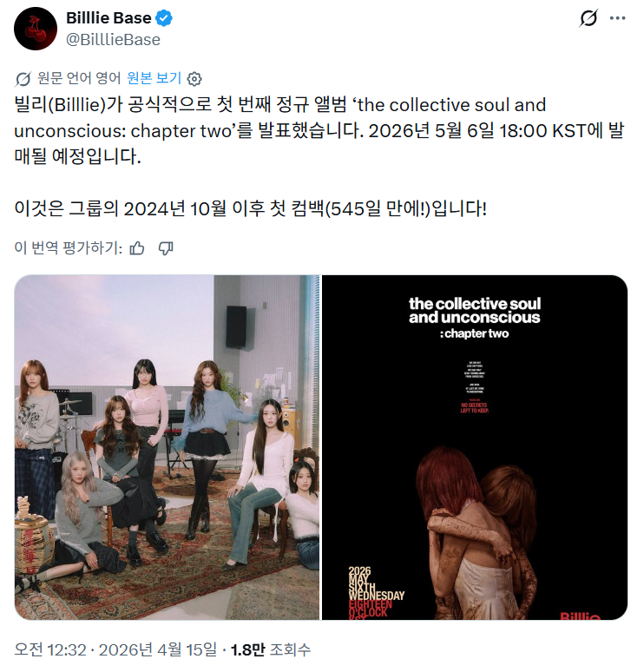Click the 이 번역 평가하기 label

[x=69, y=247]
